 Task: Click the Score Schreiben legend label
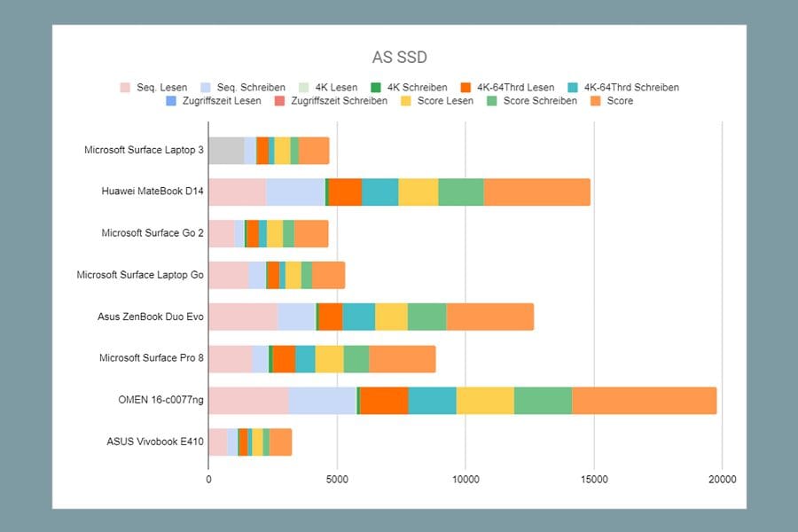(x=540, y=101)
